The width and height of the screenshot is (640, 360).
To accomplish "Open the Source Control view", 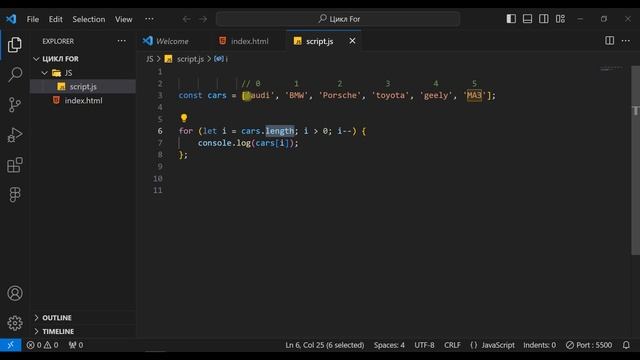I will pyautogui.click(x=15, y=105).
